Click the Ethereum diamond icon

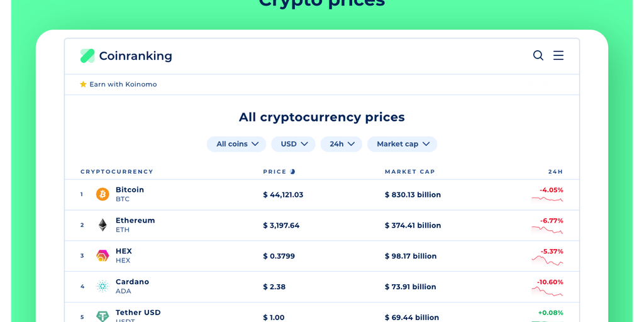(x=103, y=225)
